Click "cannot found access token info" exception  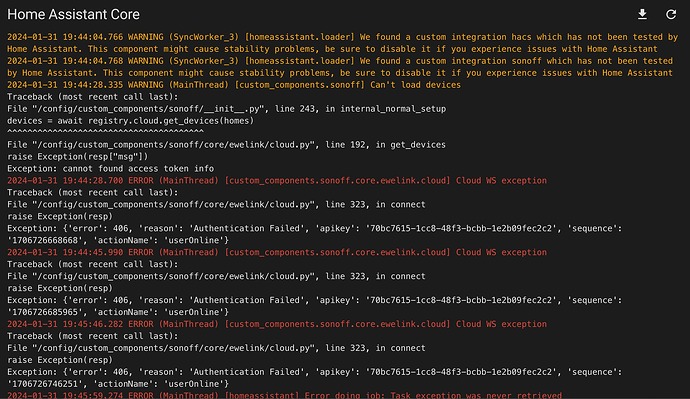click(110, 168)
